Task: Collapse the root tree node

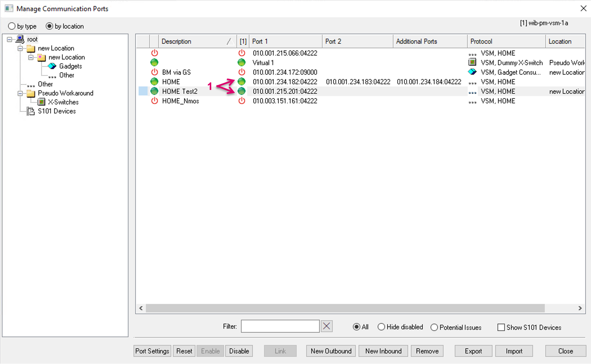Action: [9, 39]
